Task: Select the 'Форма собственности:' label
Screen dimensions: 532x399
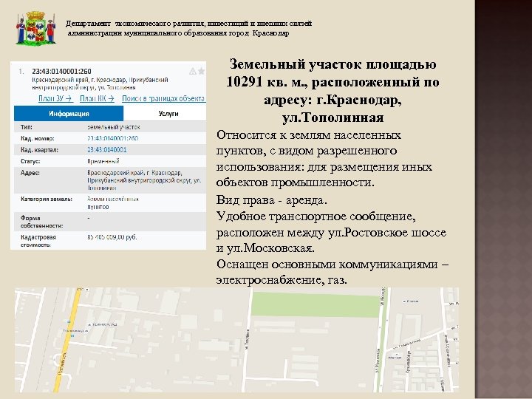Action: 41,222
